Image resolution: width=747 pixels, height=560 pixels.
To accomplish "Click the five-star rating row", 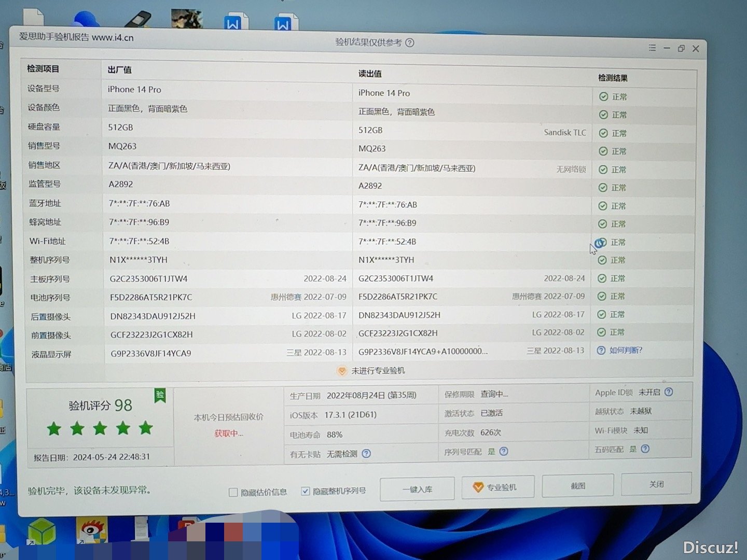I will [100, 428].
